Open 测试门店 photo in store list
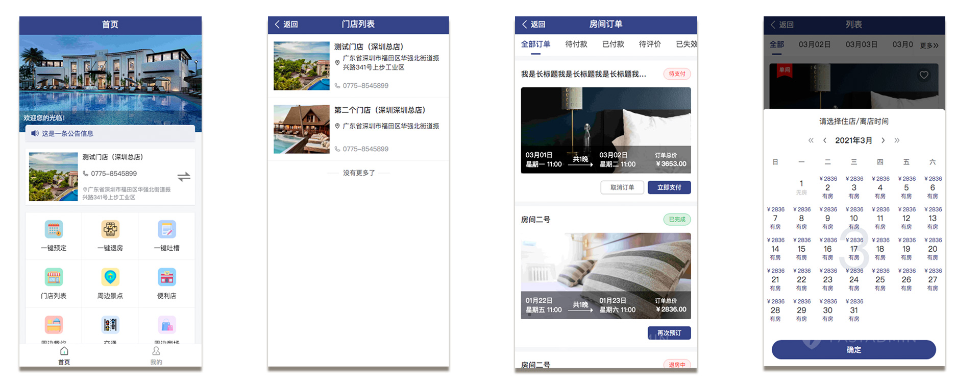Viewport: 980px width, 383px height. coord(302,66)
